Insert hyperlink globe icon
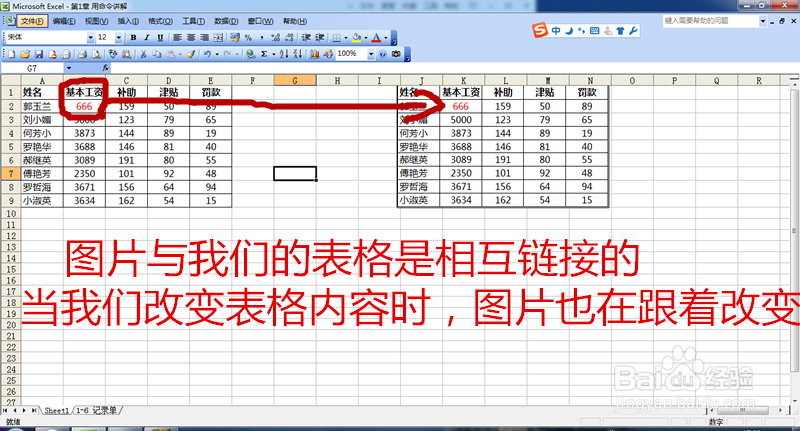Viewport: 800px width, 431px height. (251, 54)
